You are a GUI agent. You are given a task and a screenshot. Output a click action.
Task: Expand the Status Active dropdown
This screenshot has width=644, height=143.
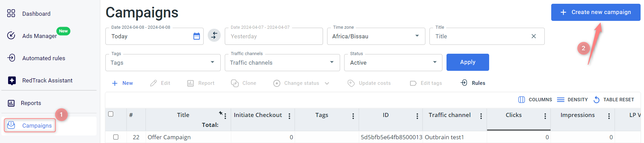click(x=435, y=62)
